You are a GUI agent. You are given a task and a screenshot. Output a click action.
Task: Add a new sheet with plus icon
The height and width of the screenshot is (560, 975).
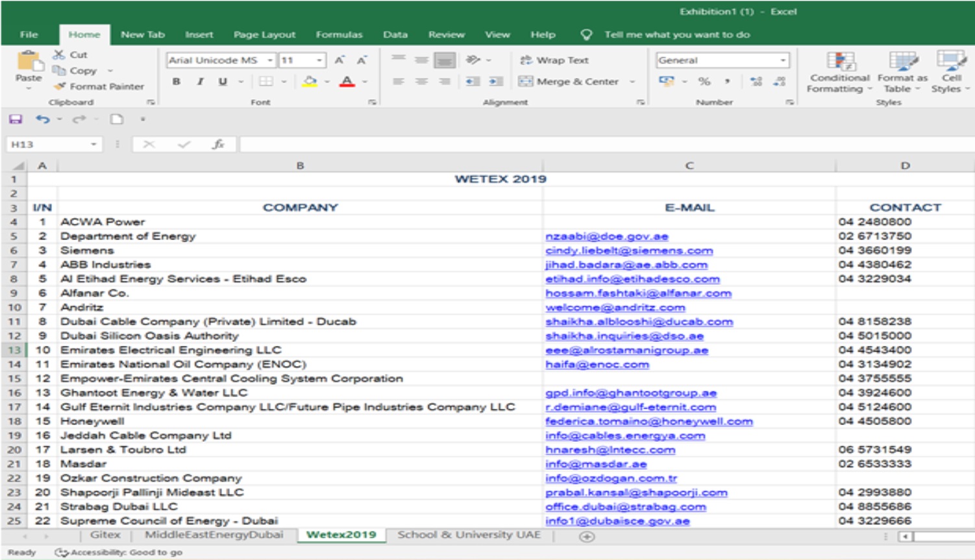tap(587, 537)
